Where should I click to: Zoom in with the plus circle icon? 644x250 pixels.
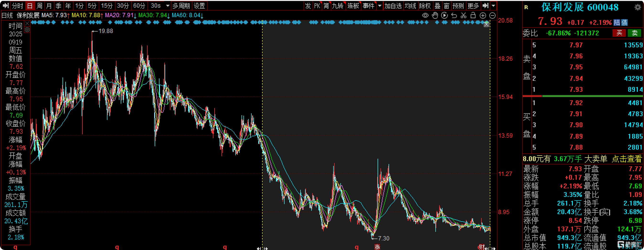click(x=483, y=16)
